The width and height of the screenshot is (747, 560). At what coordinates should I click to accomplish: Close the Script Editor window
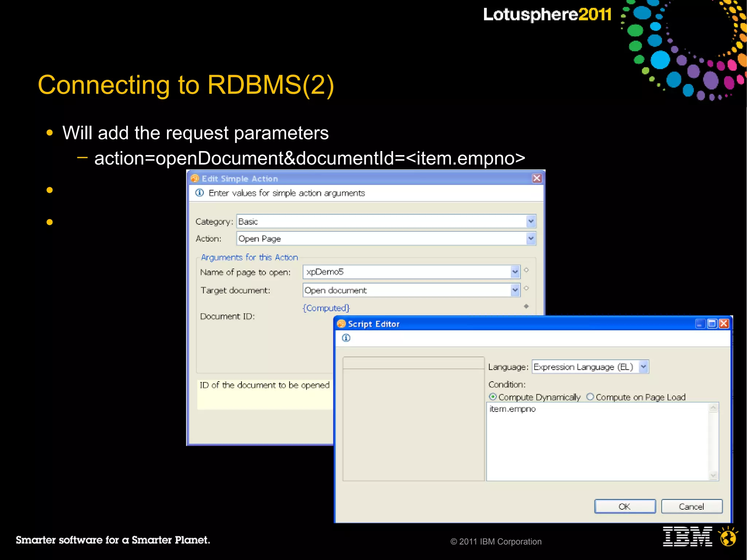coord(724,324)
